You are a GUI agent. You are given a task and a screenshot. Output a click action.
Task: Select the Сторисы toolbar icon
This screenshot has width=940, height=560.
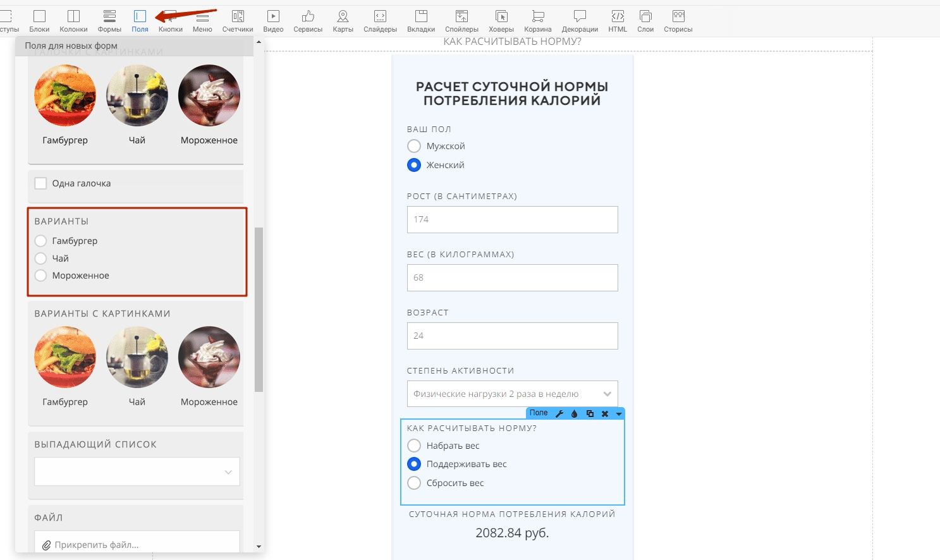[678, 21]
